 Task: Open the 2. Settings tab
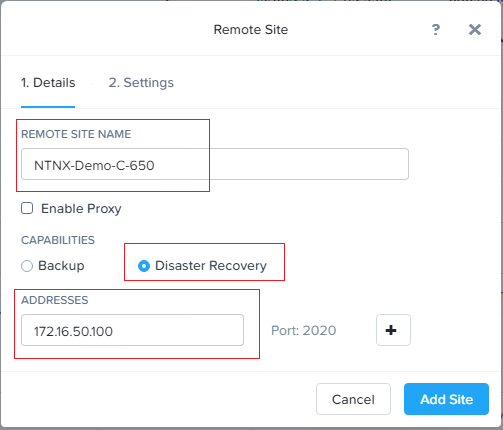pos(141,83)
